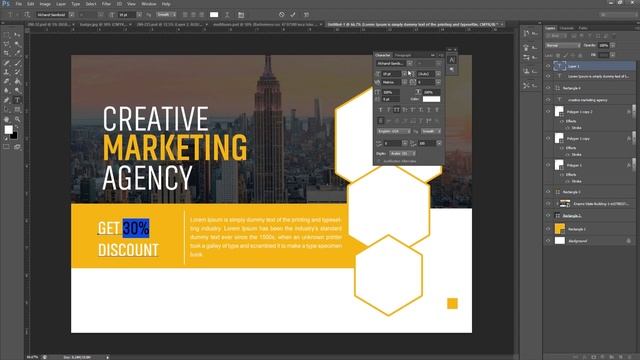Select the Crop tool
The width and height of the screenshot is (640, 360).
(x=7, y=53)
